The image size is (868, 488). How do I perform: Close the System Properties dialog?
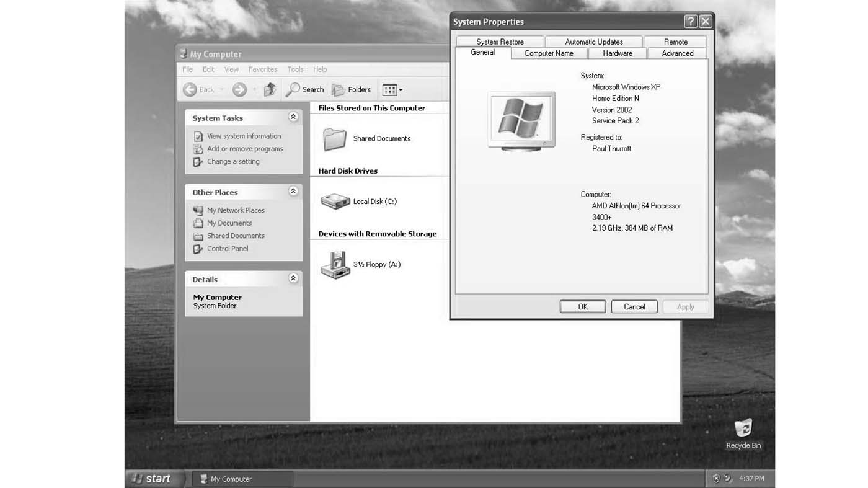[x=706, y=22]
